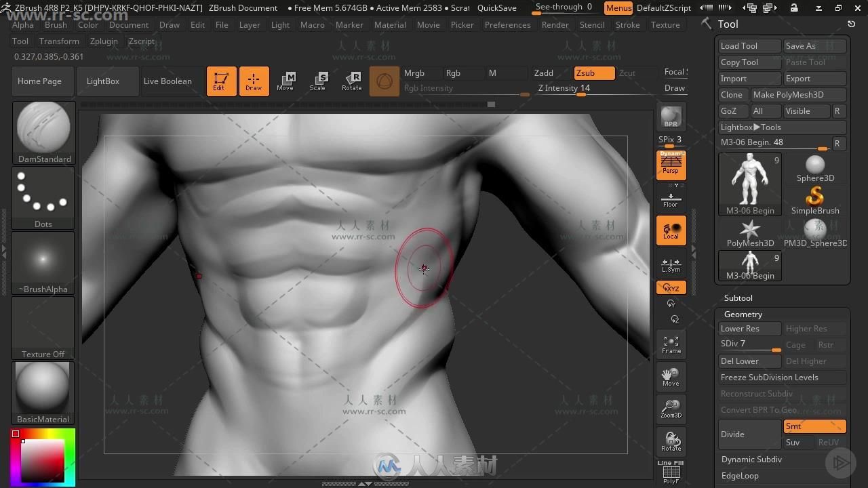The image size is (868, 488).
Task: Pick a color in the color square
Action: coord(42,461)
